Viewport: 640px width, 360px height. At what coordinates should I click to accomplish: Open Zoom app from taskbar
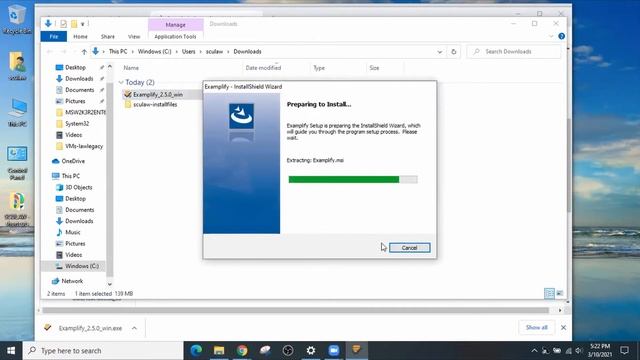pos(333,351)
